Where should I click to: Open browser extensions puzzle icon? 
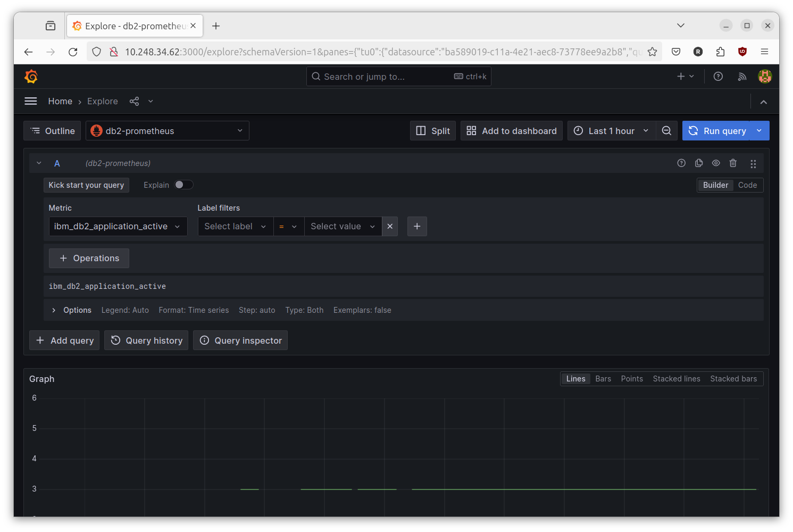click(720, 52)
